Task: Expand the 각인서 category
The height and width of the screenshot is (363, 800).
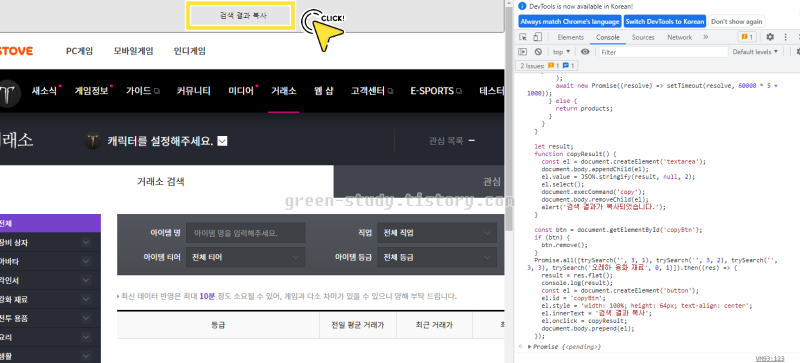Action: pyautogui.click(x=86, y=280)
